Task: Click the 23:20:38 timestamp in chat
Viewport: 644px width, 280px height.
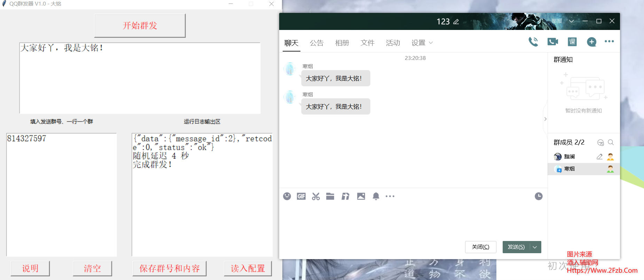Action: tap(415, 58)
